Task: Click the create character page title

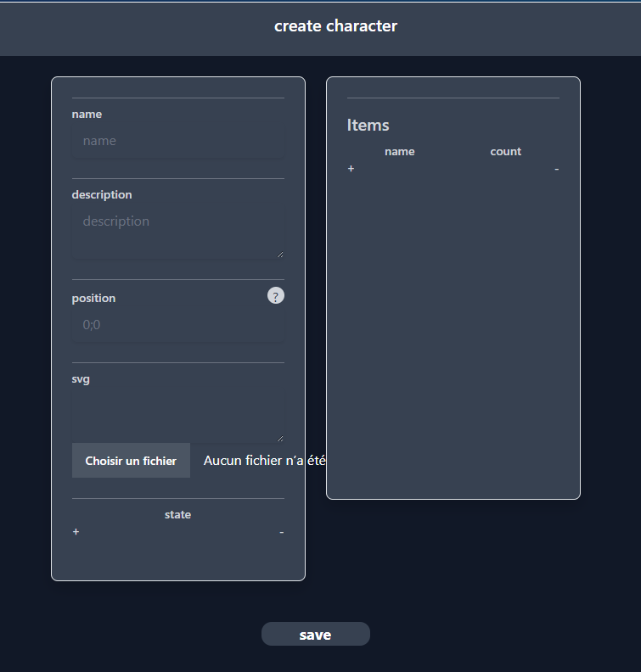Action: [335, 25]
